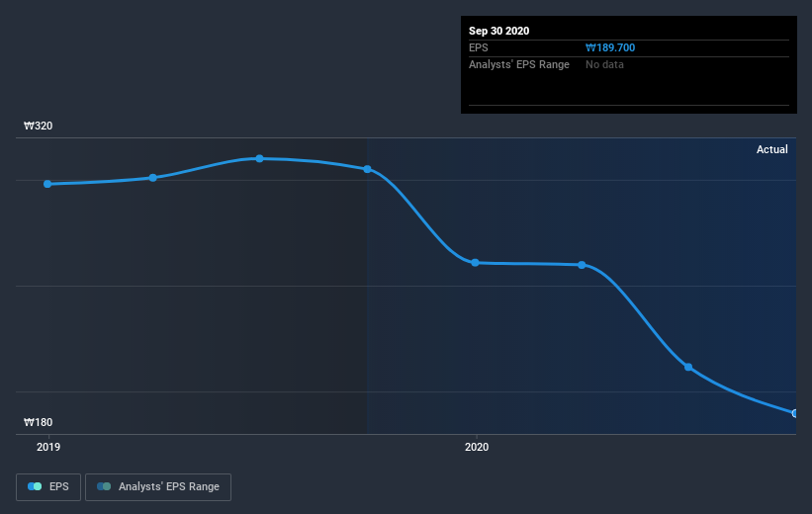Click the 2019 x-axis label
This screenshot has width=812, height=514.
pos(48,447)
